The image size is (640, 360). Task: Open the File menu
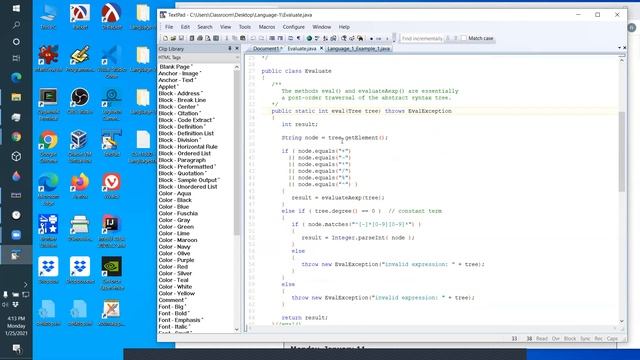pyautogui.click(x=169, y=27)
